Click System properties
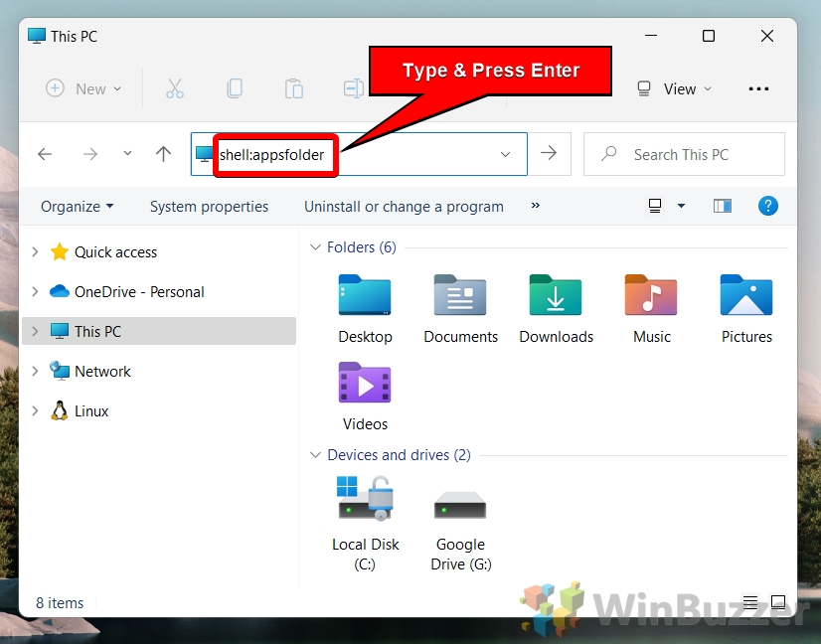 (209, 207)
